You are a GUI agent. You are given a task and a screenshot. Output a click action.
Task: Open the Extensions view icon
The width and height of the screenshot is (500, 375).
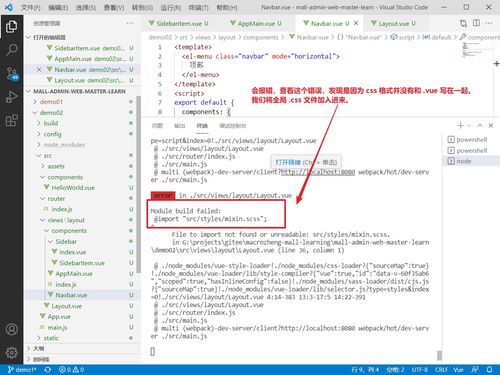click(x=11, y=120)
